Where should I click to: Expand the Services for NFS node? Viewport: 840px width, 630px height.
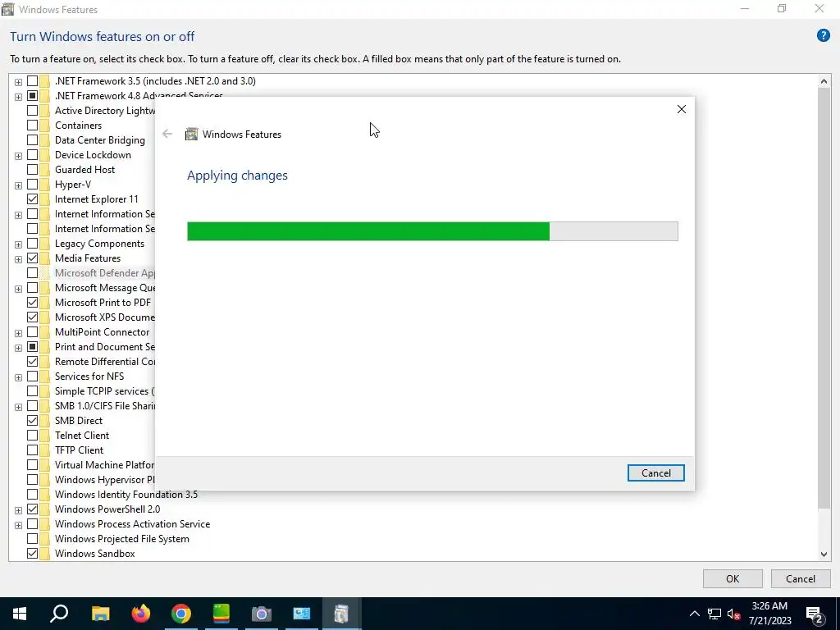tap(18, 377)
